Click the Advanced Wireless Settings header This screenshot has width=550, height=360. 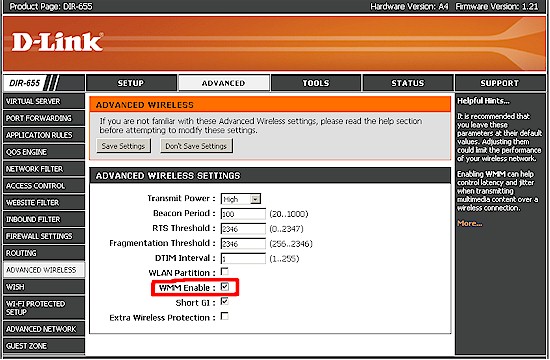coord(168,175)
